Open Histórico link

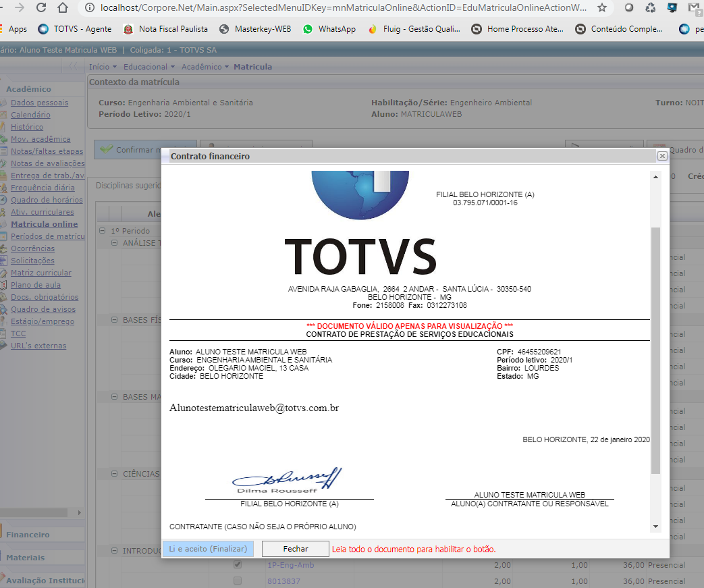point(27,127)
